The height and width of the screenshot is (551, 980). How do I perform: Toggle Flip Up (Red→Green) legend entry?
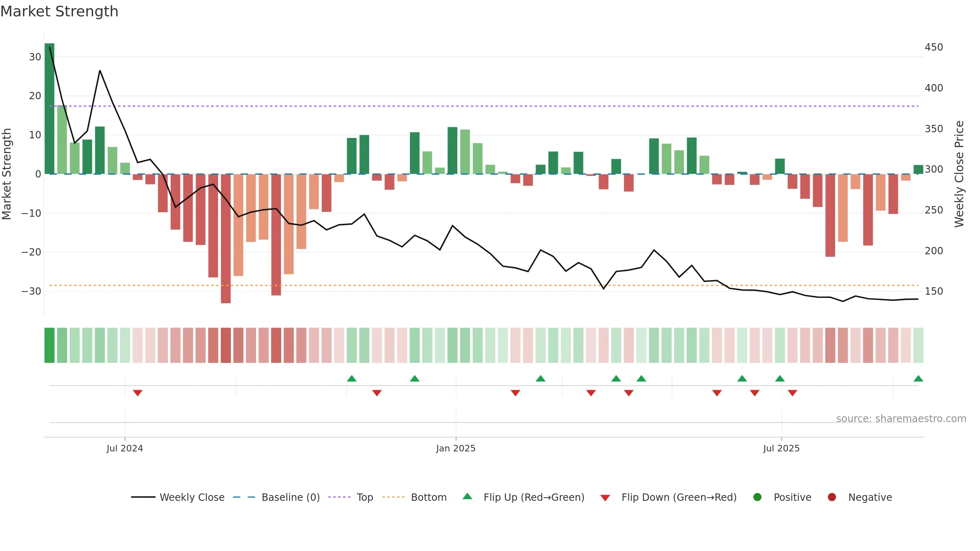[x=523, y=497]
